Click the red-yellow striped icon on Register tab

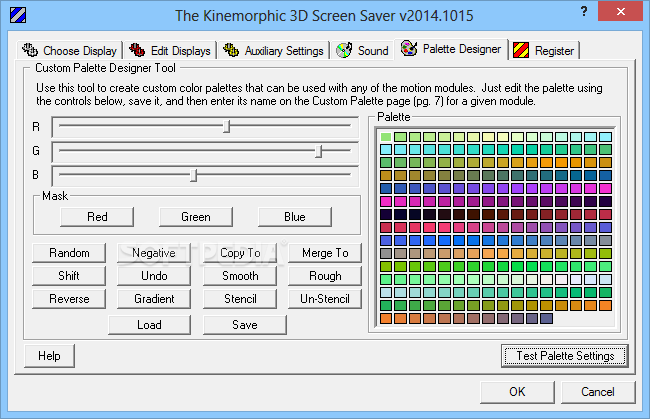click(521, 50)
